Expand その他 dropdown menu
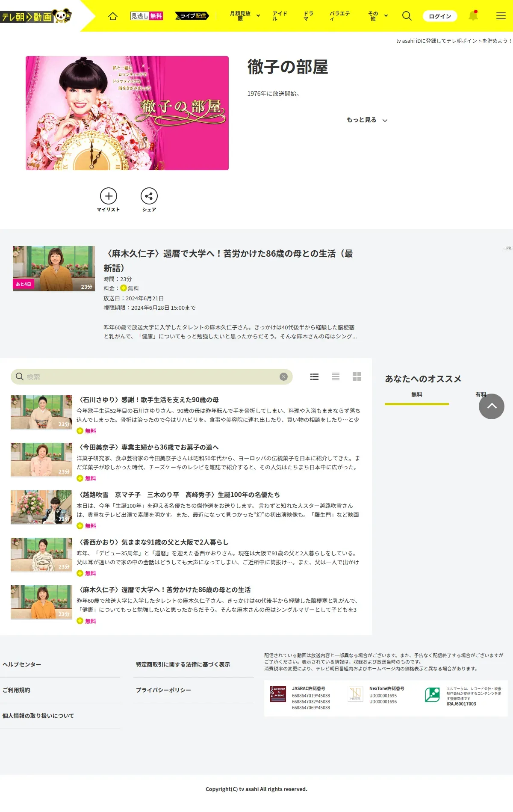 (378, 16)
